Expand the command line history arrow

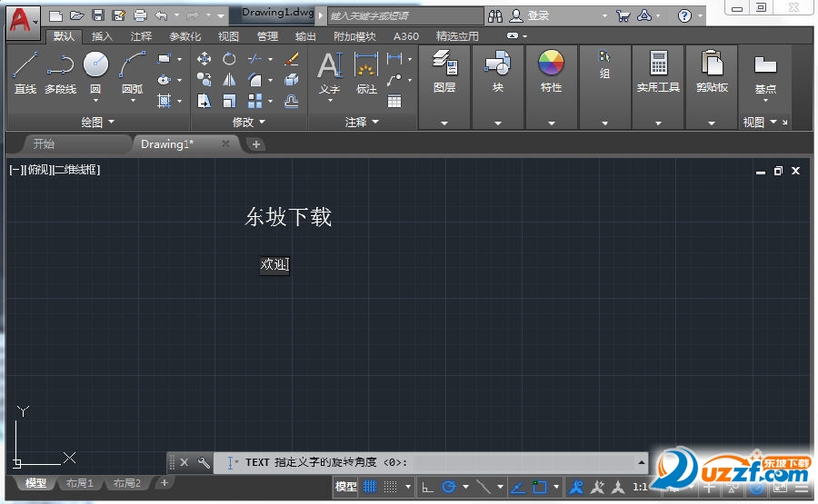point(641,462)
